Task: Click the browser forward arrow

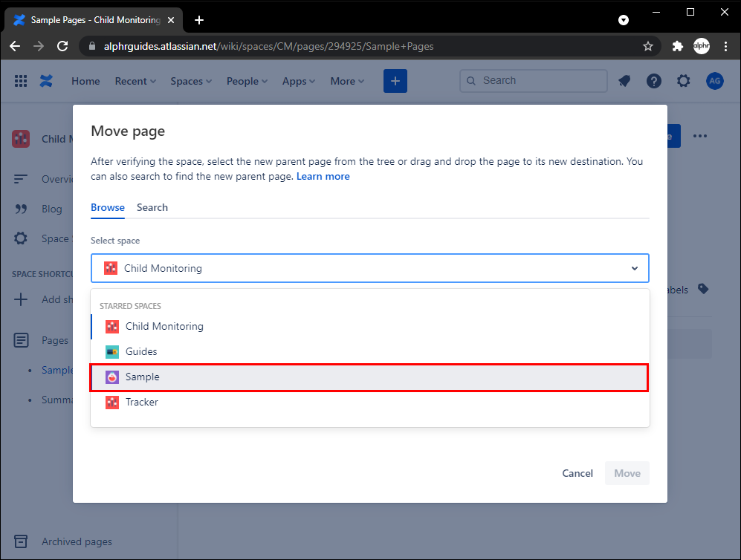Action: [39, 46]
